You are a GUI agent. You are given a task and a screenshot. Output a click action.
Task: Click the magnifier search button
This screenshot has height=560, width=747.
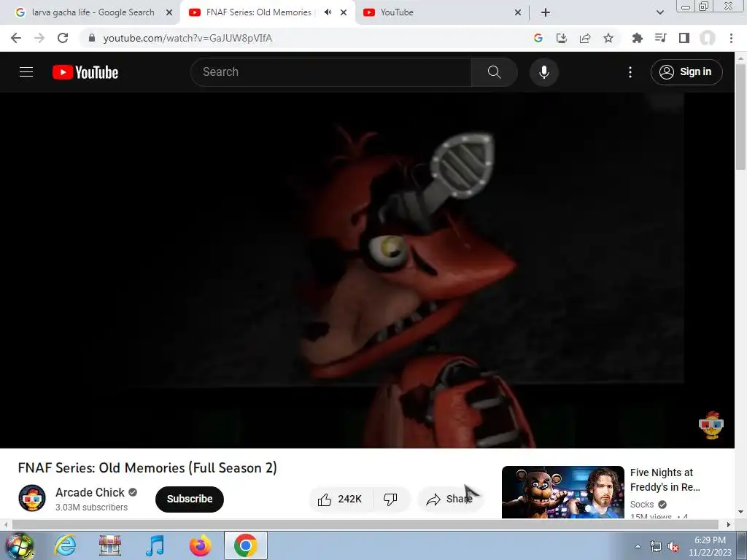(495, 72)
